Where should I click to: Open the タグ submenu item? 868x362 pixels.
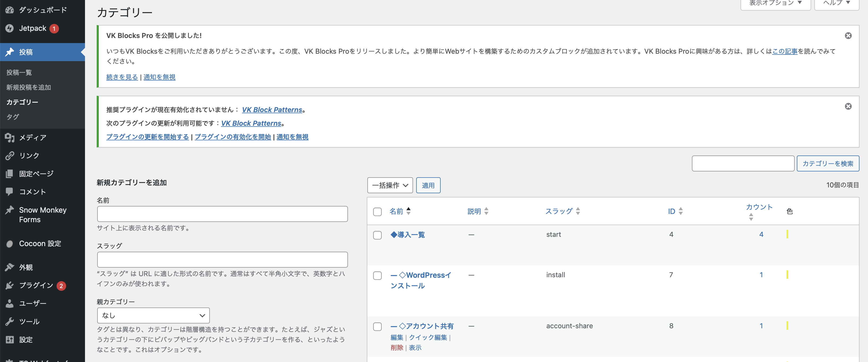[13, 117]
